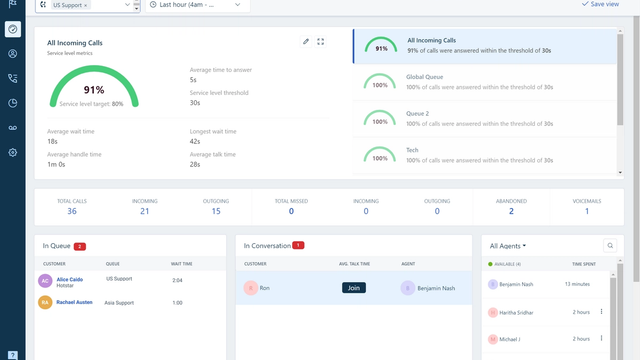Open Alice Caido's customer profile
The width and height of the screenshot is (640, 360).
pos(69,280)
